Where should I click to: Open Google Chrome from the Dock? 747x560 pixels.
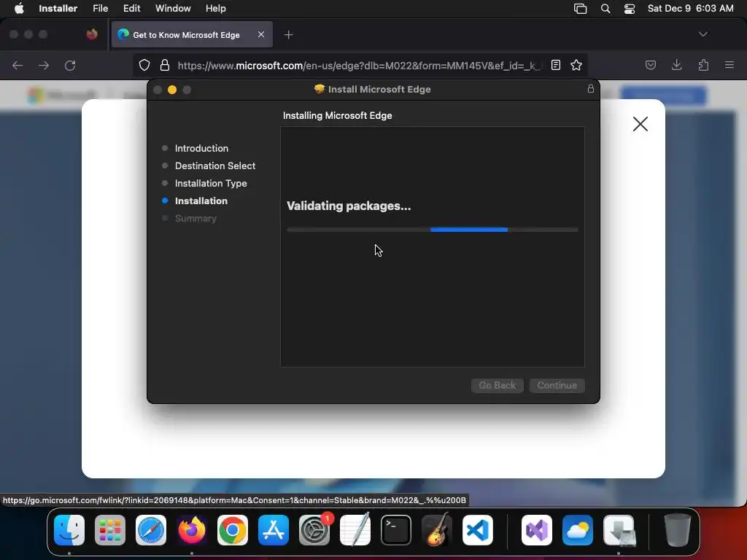pos(233,530)
